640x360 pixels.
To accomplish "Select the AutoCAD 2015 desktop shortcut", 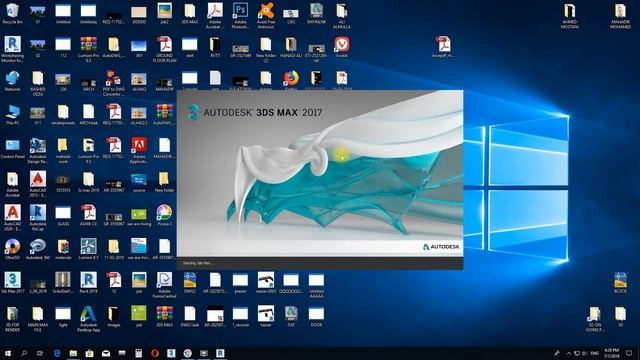I will (x=38, y=184).
